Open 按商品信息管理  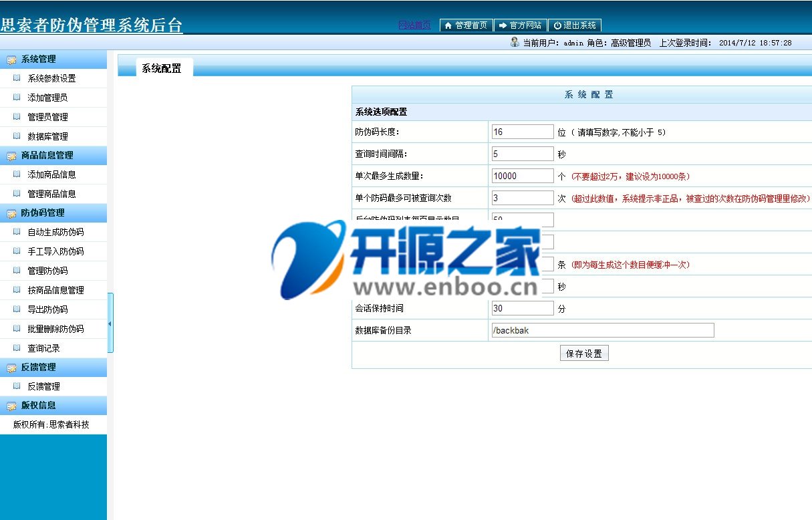click(x=55, y=290)
